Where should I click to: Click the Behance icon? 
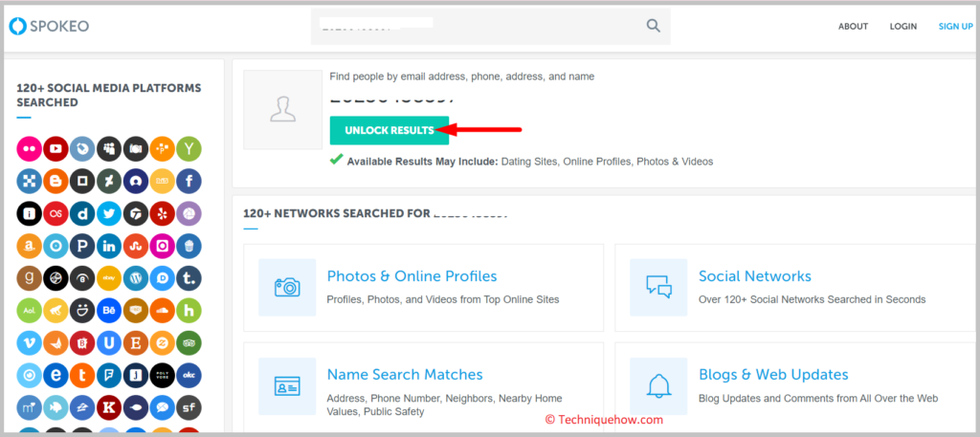tap(109, 310)
